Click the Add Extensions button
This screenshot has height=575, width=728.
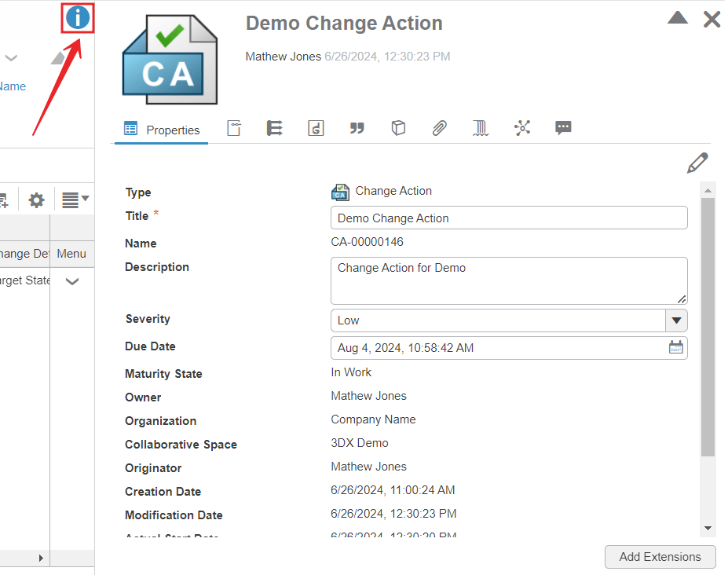pyautogui.click(x=660, y=556)
